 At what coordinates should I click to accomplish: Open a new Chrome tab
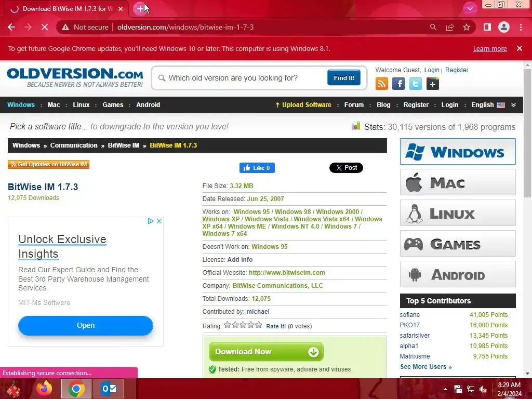click(140, 9)
